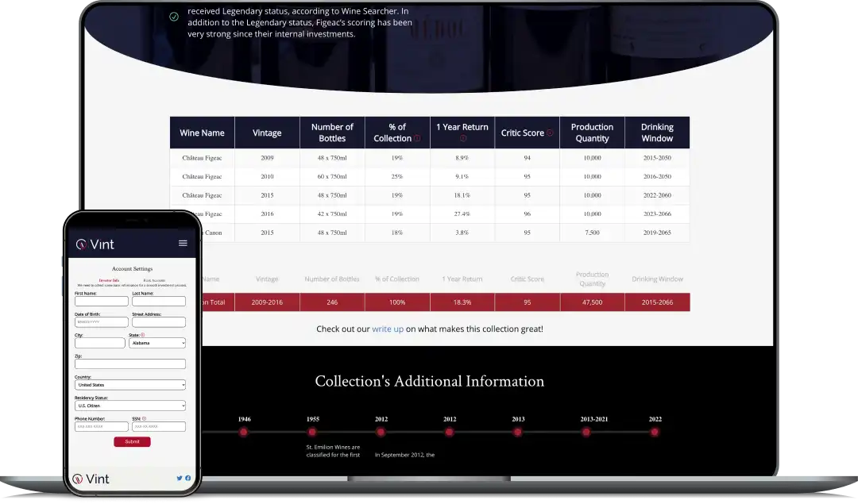
Task: Click the 25% of collection cell
Action: tap(396, 176)
